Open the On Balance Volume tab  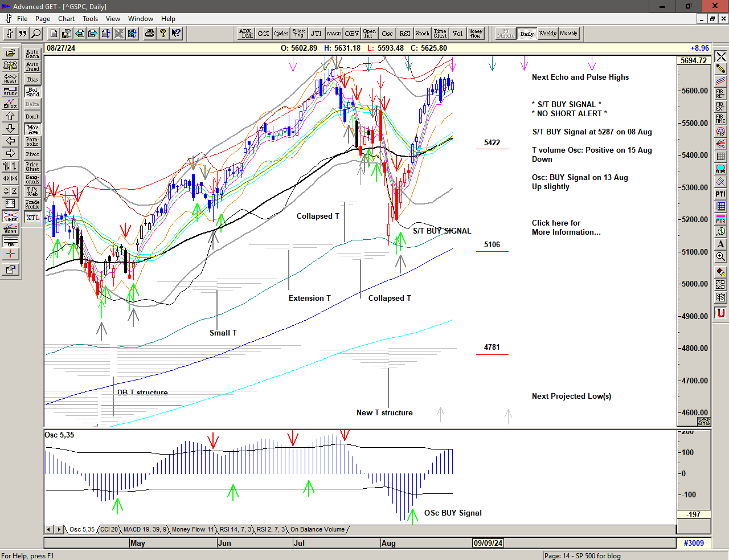click(x=317, y=529)
